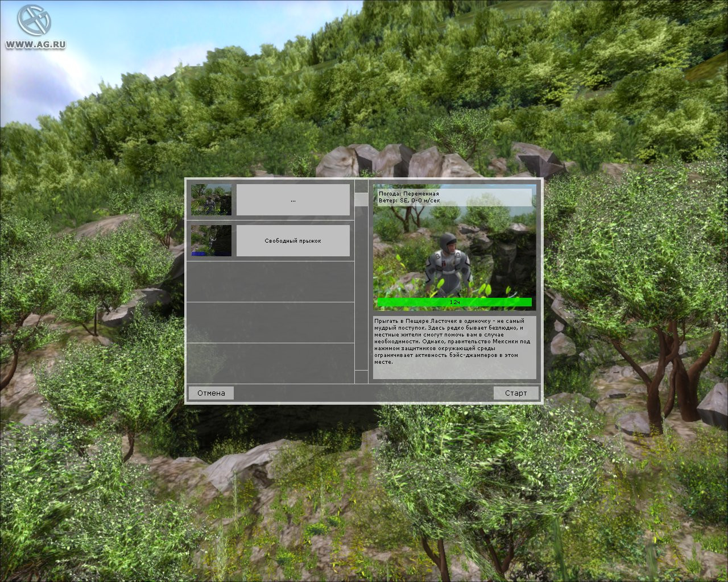The width and height of the screenshot is (728, 582).
Task: Click the Старт button
Action: (516, 393)
